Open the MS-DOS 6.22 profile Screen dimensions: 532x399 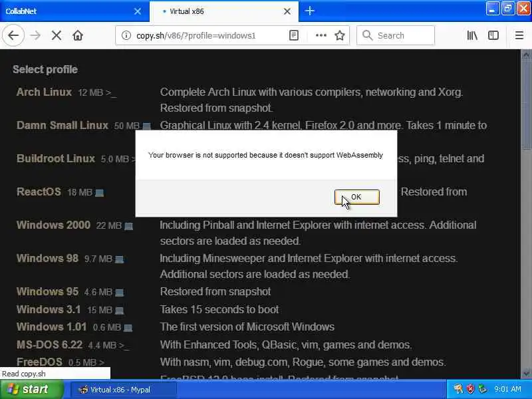49,344
